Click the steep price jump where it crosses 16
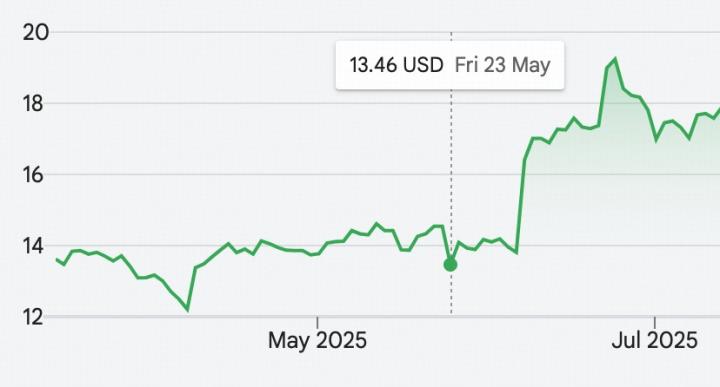The image size is (720, 387). click(523, 175)
